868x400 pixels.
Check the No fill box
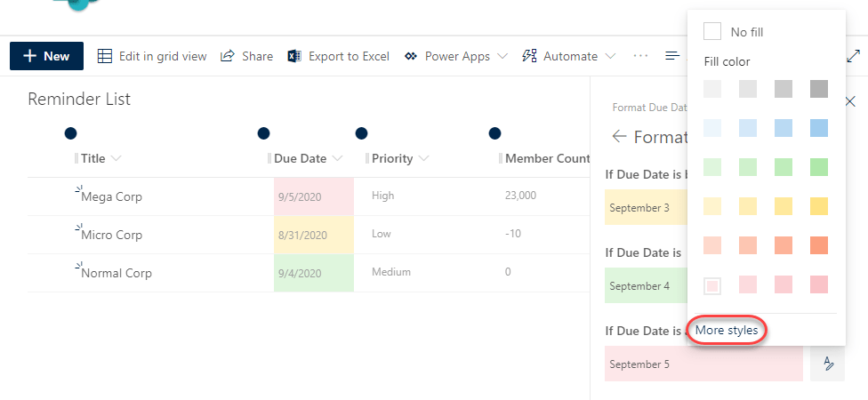click(x=712, y=32)
